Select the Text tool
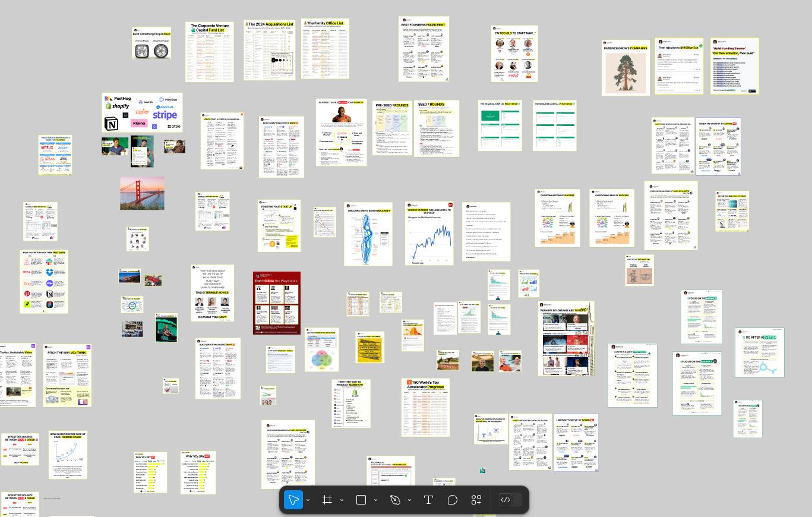Viewport: 812px width, 517px height. [428, 500]
